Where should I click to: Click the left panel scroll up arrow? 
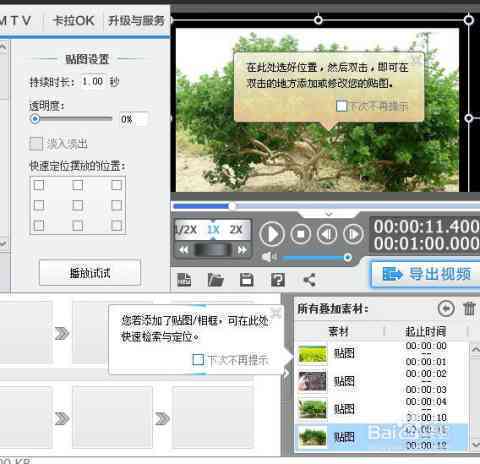3,47
